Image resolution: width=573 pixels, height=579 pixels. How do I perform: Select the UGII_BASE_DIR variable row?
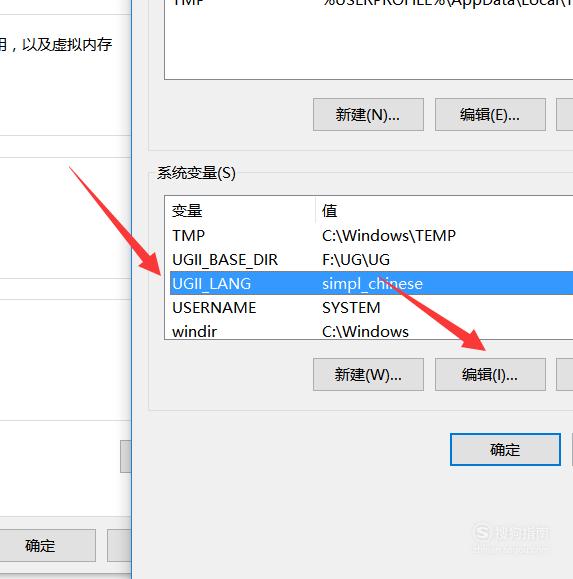point(371,260)
